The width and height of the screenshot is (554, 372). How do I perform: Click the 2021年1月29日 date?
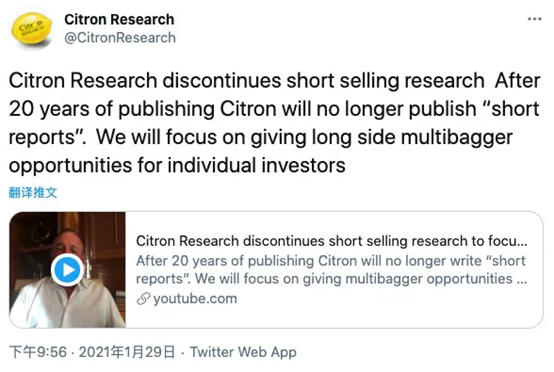click(x=127, y=352)
